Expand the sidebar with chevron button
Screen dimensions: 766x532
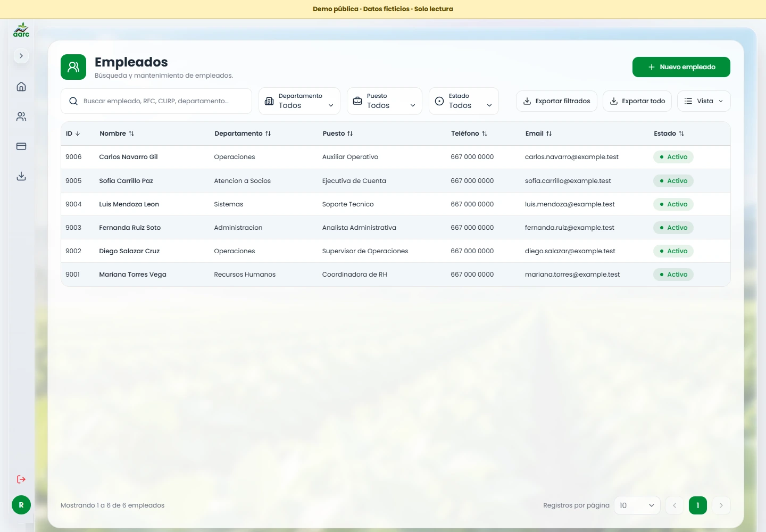pyautogui.click(x=21, y=56)
